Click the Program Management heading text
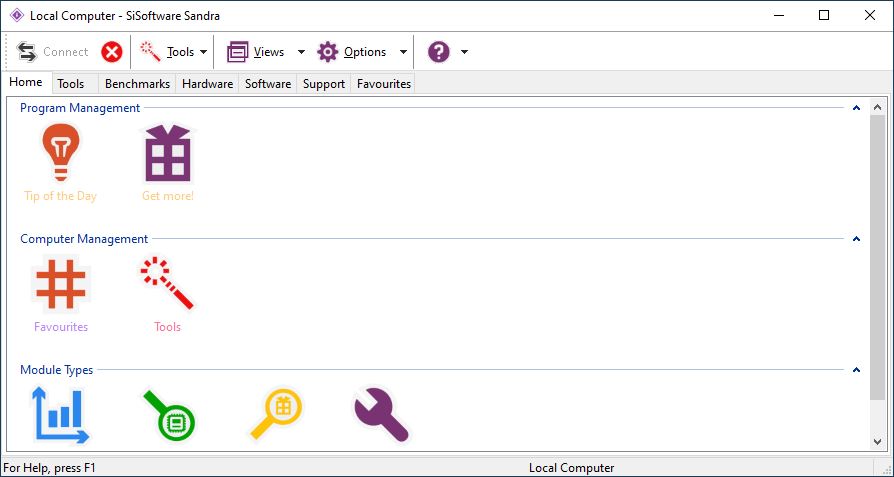The width and height of the screenshot is (894, 477). click(x=80, y=108)
